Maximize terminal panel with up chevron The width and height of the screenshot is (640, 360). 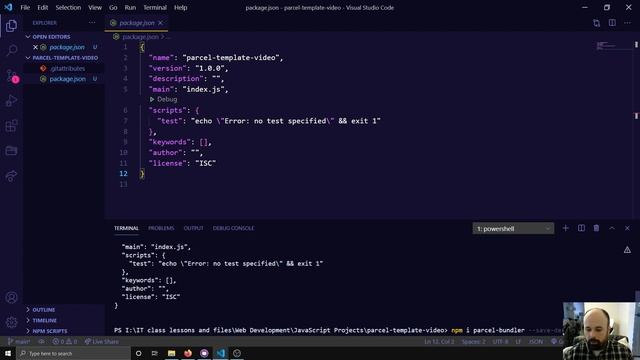tap(612, 228)
